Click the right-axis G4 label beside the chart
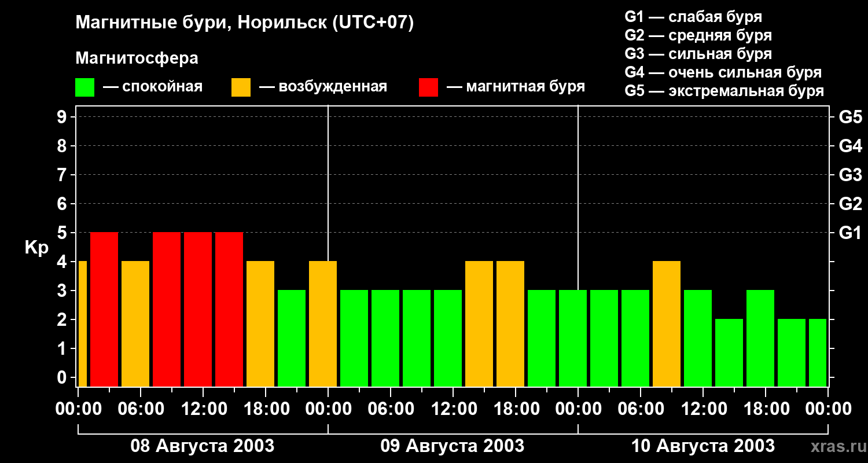Viewport: 868px width, 463px height. [x=850, y=146]
